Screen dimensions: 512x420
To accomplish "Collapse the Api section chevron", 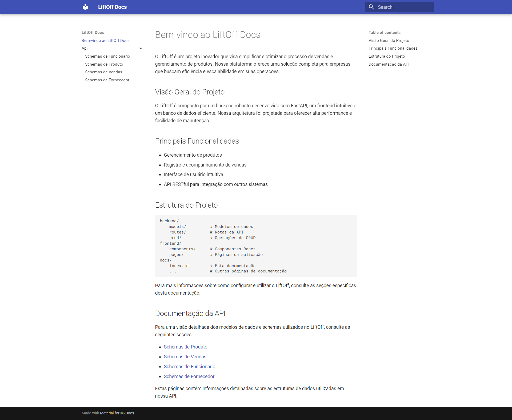I will tap(141, 48).
